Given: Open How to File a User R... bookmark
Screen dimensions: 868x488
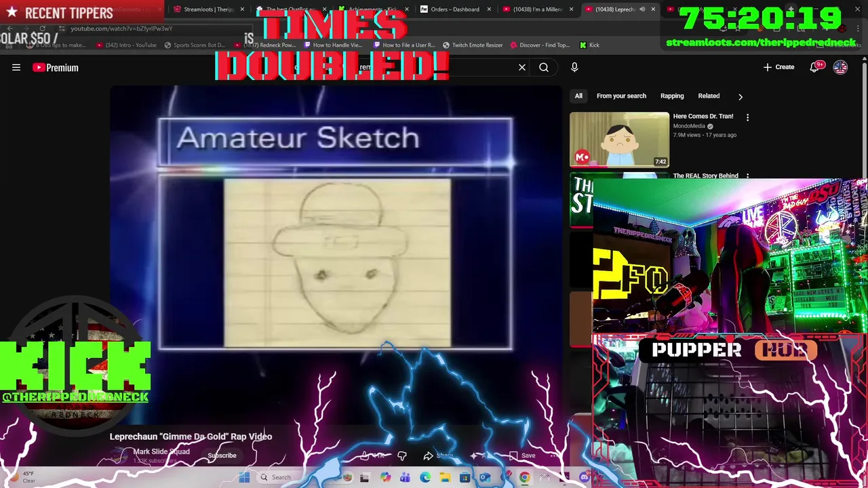Looking at the screenshot, I should 403,45.
